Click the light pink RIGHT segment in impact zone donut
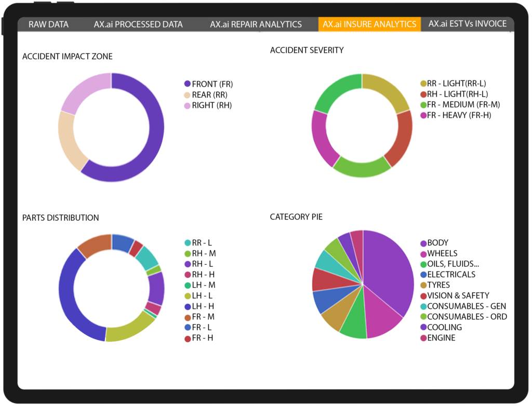Screen dimensions: 532x406 (x=86, y=91)
